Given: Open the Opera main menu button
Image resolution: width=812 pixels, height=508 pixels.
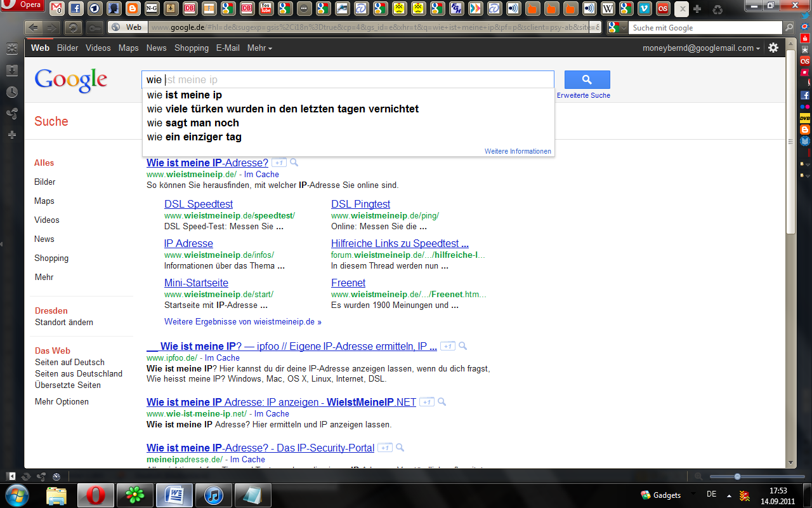Looking at the screenshot, I should (x=22, y=6).
